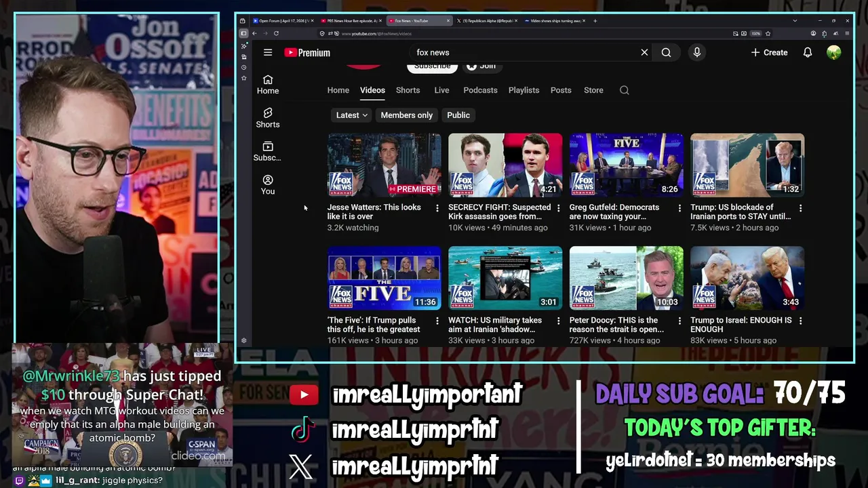
Task: Open the SECRECY FIGHT video thumbnail
Action: pos(505,165)
